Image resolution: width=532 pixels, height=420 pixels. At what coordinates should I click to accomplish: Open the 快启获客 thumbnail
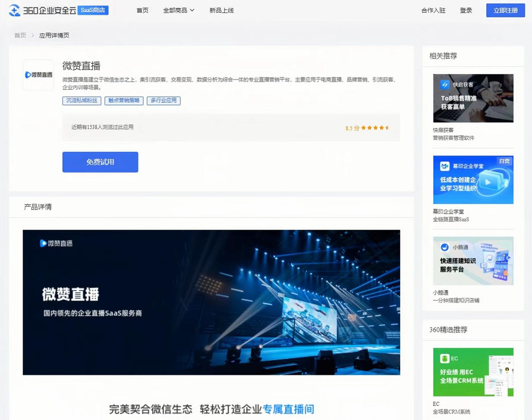click(473, 98)
